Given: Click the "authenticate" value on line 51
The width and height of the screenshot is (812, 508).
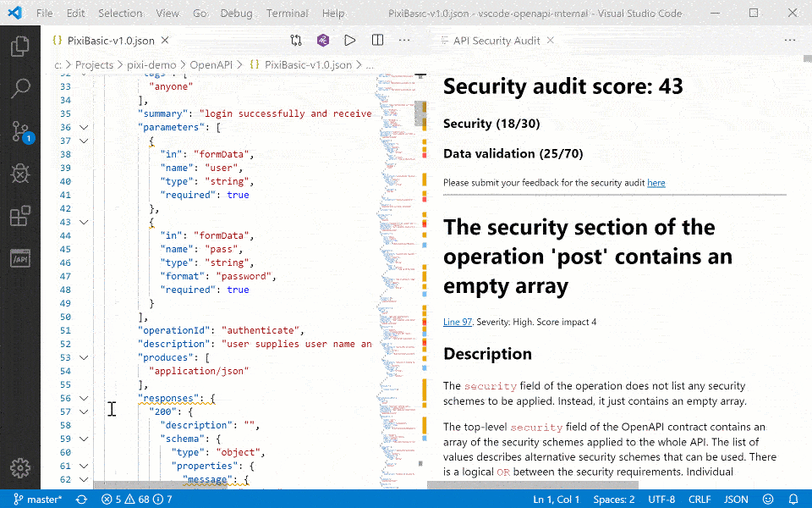Looking at the screenshot, I should (261, 330).
